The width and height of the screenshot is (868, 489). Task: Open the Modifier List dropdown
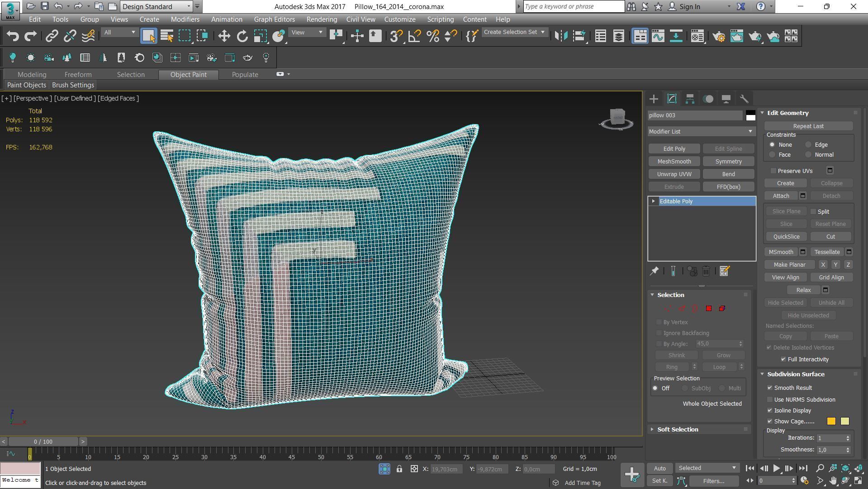[x=701, y=131]
